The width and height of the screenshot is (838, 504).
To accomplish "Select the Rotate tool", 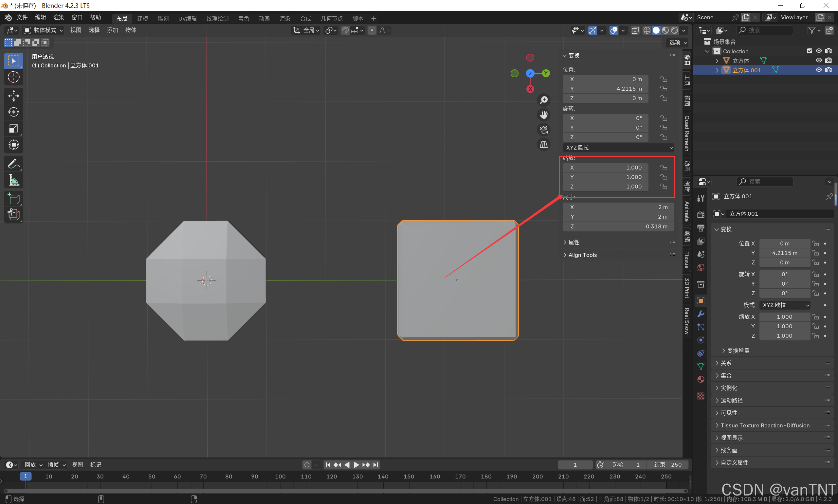I will coord(14,112).
